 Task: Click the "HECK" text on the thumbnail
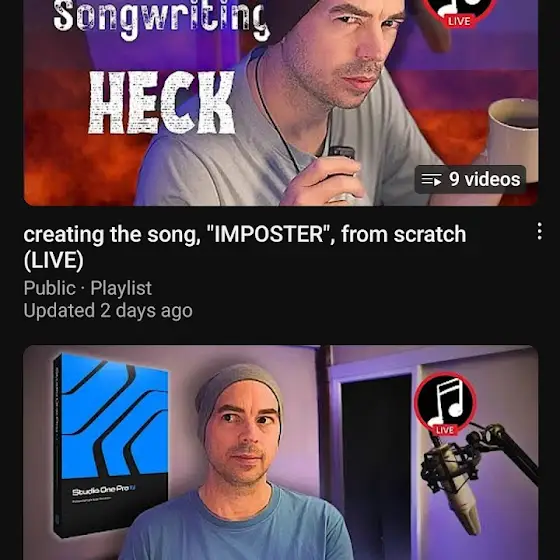161,102
